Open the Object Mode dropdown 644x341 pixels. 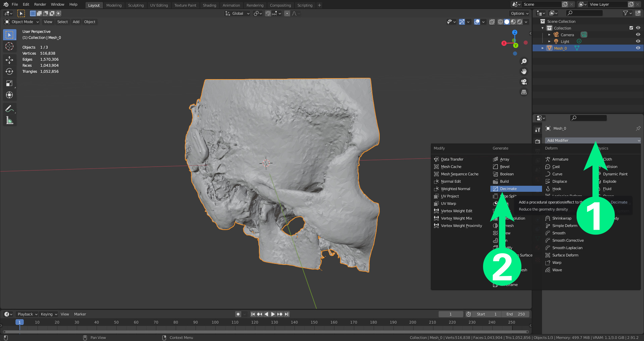click(x=22, y=22)
